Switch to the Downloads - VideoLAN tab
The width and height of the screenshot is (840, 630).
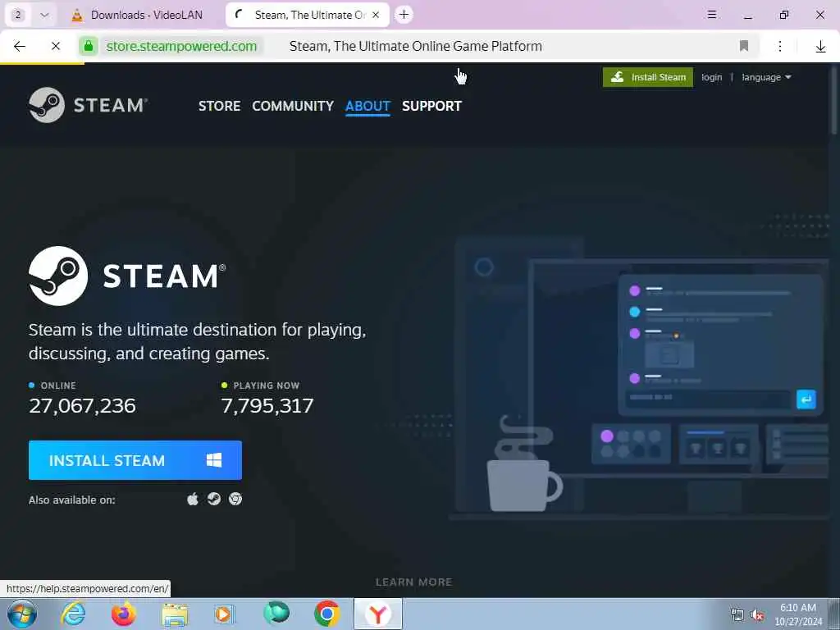138,15
